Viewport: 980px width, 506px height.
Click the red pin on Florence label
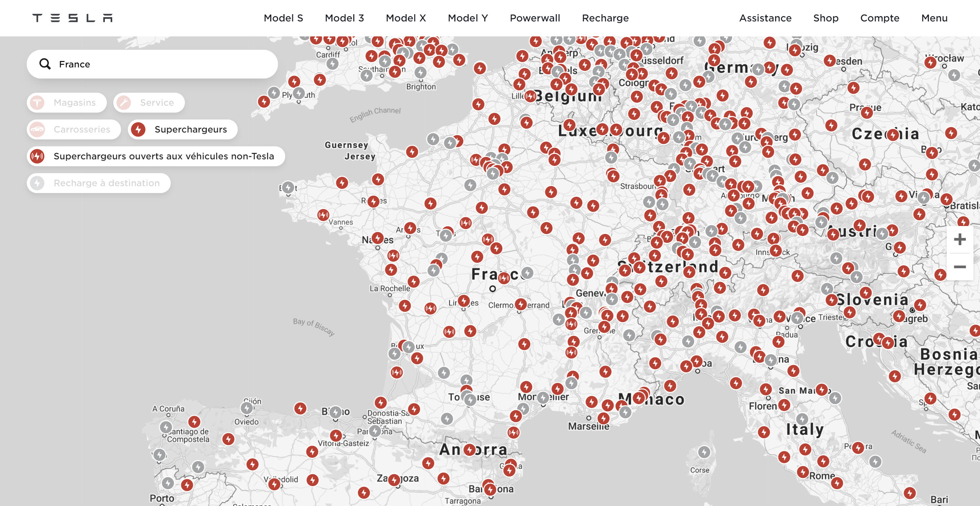784,405
